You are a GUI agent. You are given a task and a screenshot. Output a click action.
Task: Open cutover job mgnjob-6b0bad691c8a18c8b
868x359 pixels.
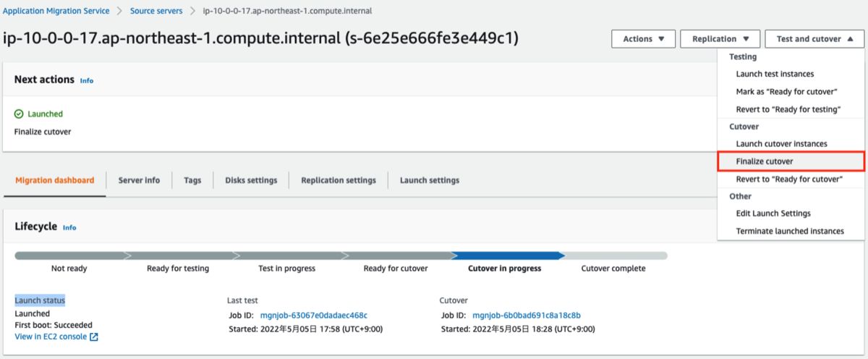[527, 315]
